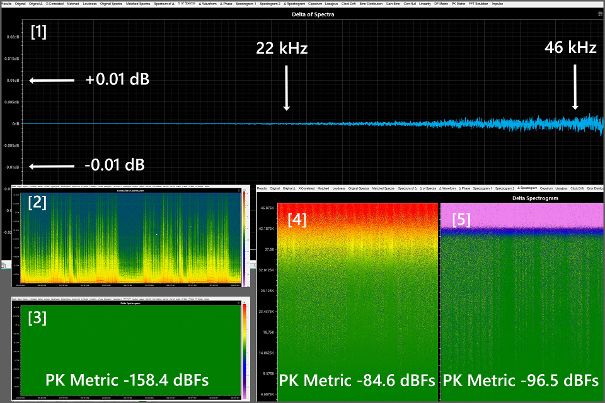Image resolution: width=605 pixels, height=403 pixels.
Task: Select the Δ Phase tab in the top bar
Action: (x=226, y=3)
